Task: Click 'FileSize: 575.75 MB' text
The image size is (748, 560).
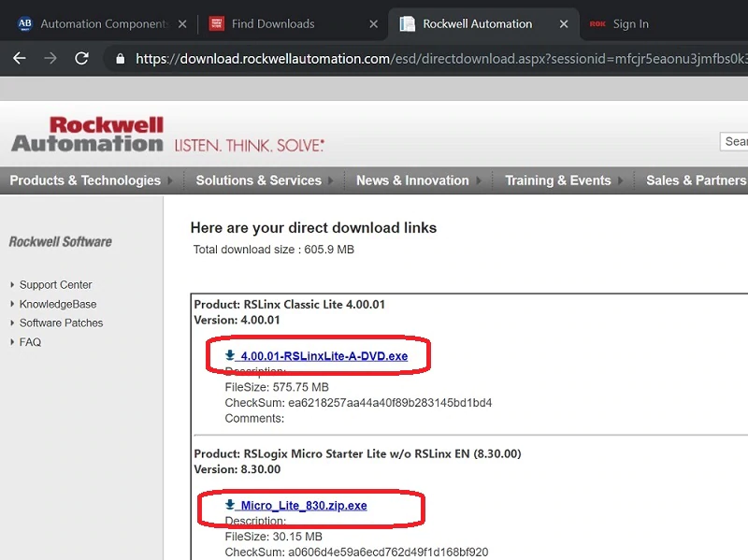Action: (277, 387)
